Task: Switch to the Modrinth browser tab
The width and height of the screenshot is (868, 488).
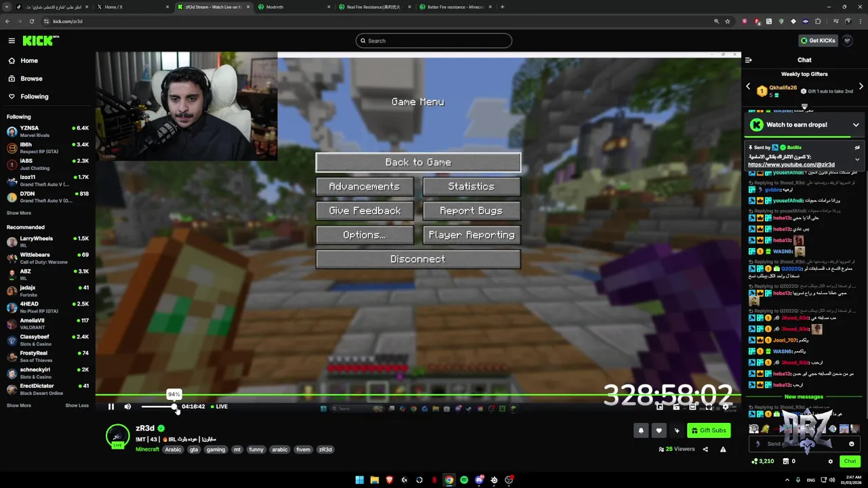Action: [293, 7]
